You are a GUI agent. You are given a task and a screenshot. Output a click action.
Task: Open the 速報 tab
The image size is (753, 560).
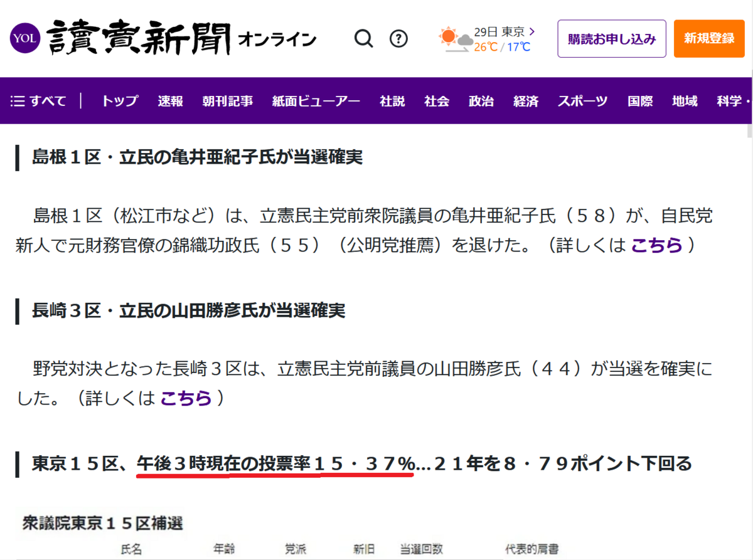click(170, 101)
